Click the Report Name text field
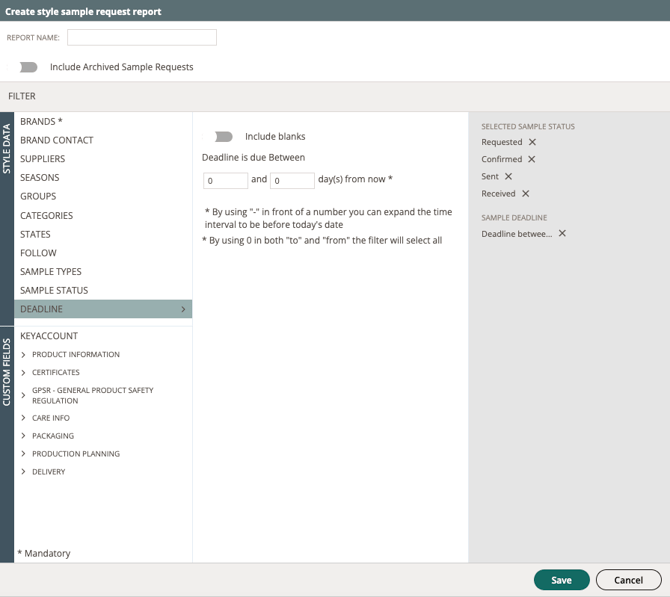Viewport: 670px width, 597px height. point(142,37)
